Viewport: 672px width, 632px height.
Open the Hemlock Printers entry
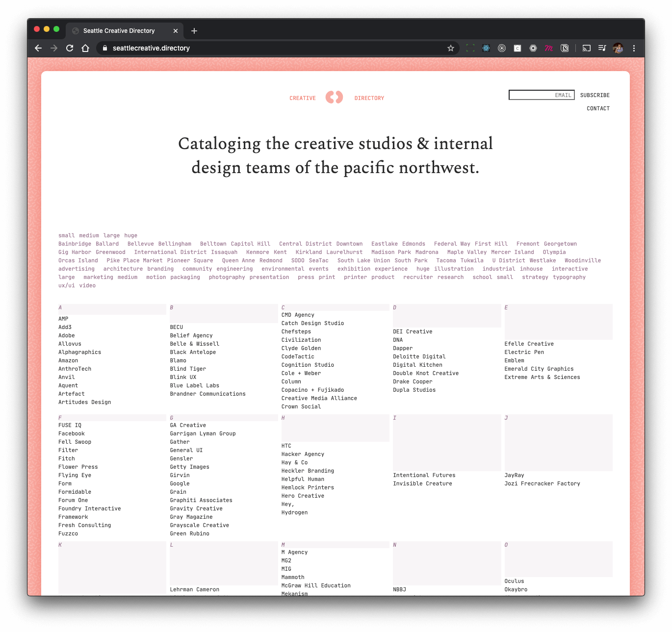click(x=308, y=487)
